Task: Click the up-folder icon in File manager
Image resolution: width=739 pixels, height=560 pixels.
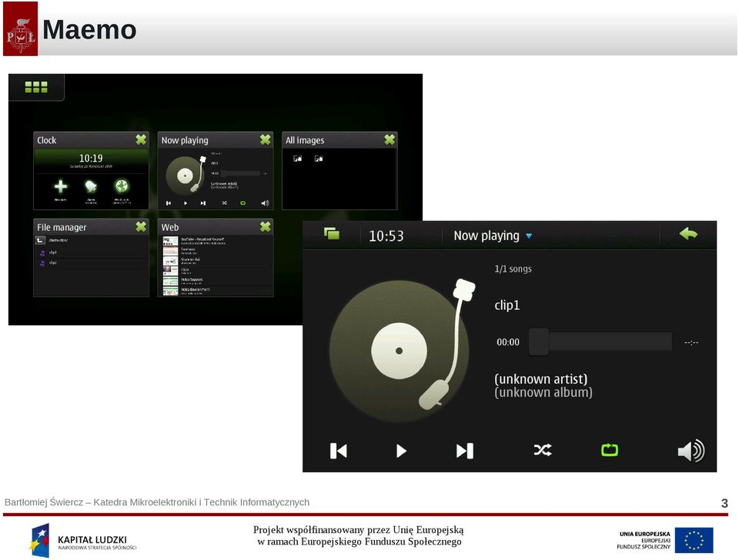Action: [x=41, y=240]
